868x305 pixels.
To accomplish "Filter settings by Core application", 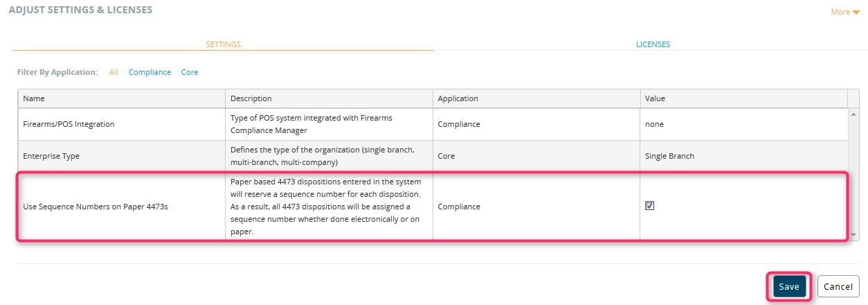I will pos(190,72).
